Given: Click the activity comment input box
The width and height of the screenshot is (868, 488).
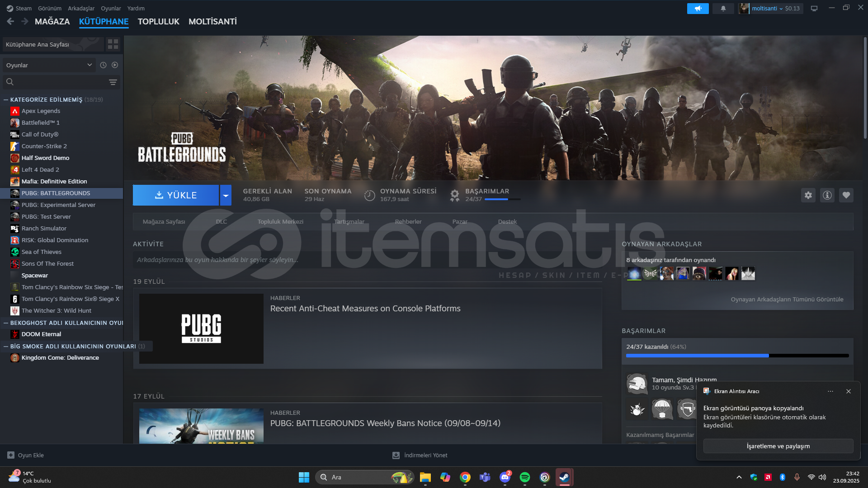Looking at the screenshot, I should click(x=367, y=260).
